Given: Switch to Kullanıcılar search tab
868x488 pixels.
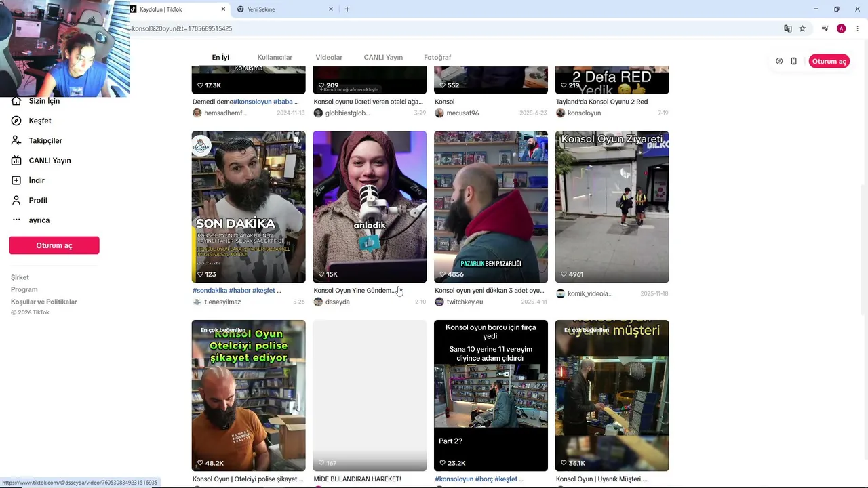Looking at the screenshot, I should 275,58.
